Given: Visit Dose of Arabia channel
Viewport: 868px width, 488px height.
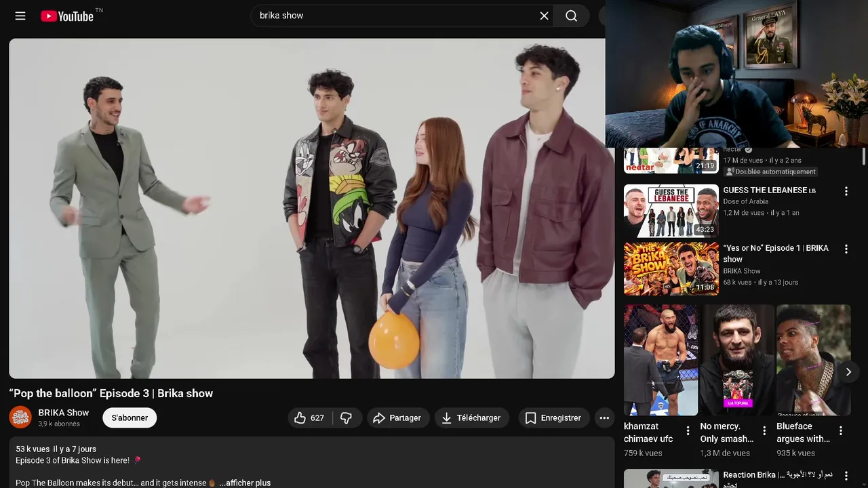Looking at the screenshot, I should pyautogui.click(x=745, y=201).
